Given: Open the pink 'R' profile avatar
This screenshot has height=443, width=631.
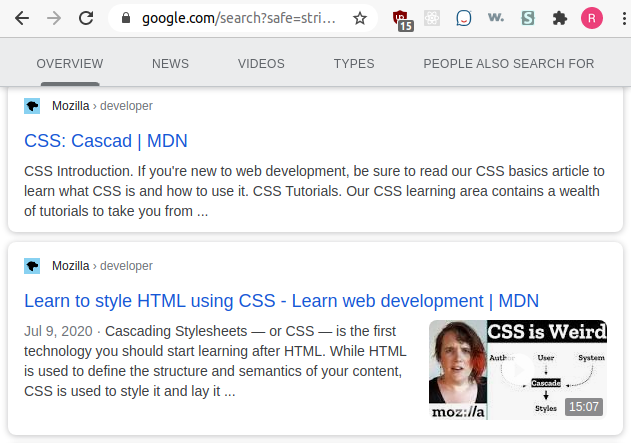Looking at the screenshot, I should point(592,18).
